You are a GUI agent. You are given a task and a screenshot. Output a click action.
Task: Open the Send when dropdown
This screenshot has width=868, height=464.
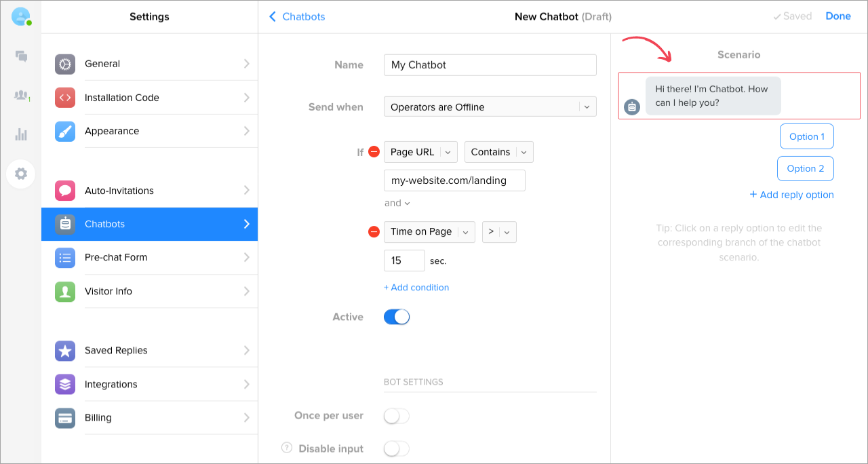tap(490, 107)
